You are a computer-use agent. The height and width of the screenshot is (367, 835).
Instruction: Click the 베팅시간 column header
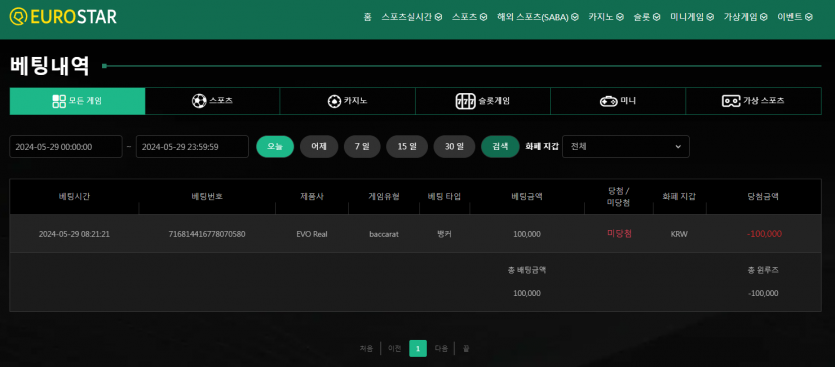[x=74, y=196]
